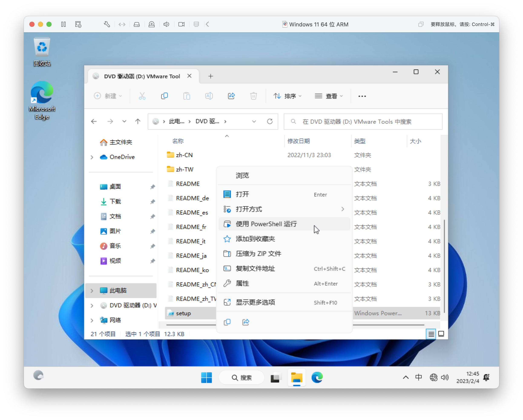Click the up-directory arrow in navigation bar
This screenshot has width=523, height=420.
[138, 121]
